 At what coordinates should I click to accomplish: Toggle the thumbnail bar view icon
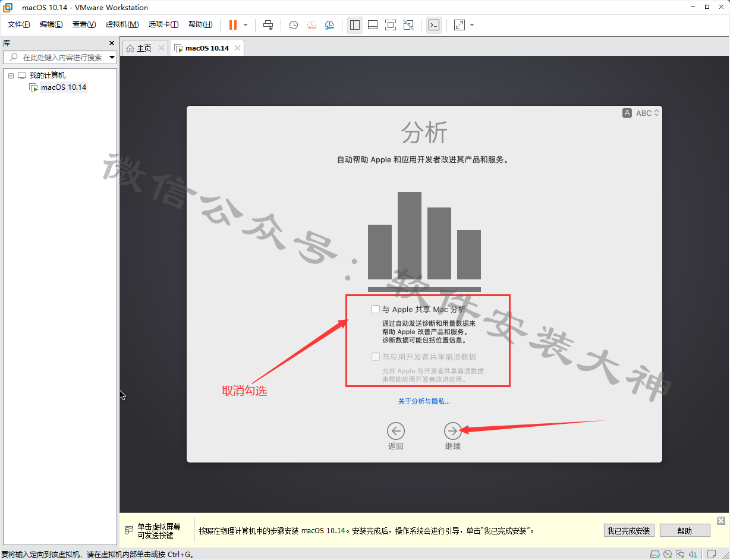point(373,25)
